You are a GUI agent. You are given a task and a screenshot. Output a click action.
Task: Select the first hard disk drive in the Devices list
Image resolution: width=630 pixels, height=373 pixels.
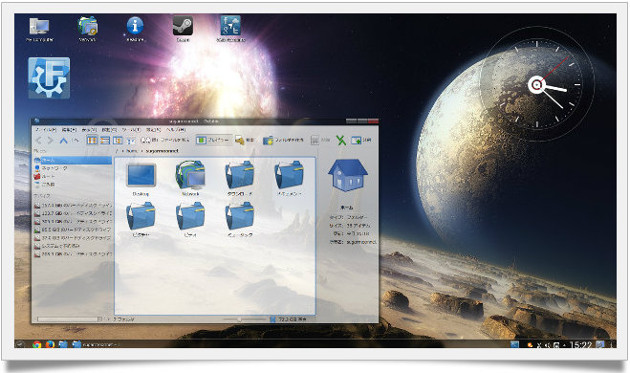tap(73, 205)
